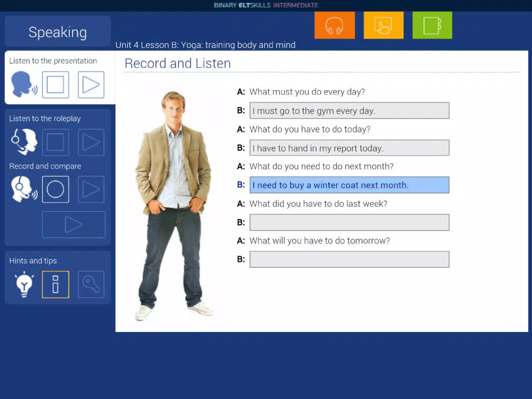Viewport: 532px width, 399px height.
Task: Click empty answer box under 'last week' question
Action: point(349,222)
